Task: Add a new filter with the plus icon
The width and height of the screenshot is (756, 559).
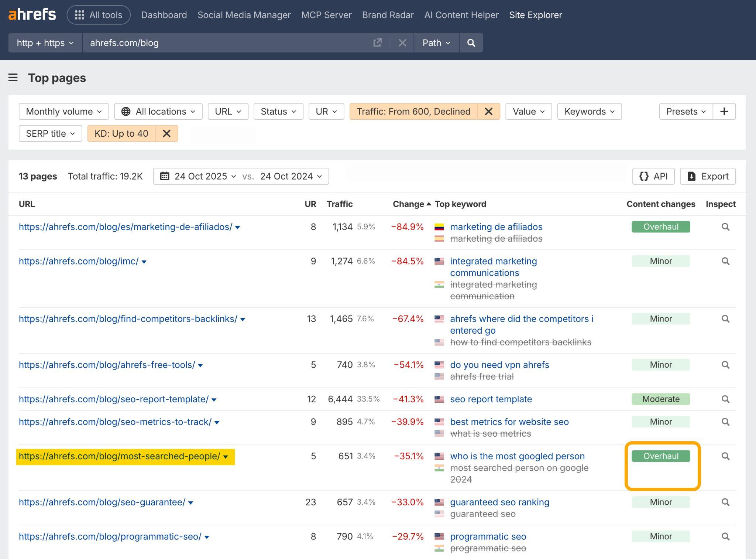Action: [x=724, y=111]
